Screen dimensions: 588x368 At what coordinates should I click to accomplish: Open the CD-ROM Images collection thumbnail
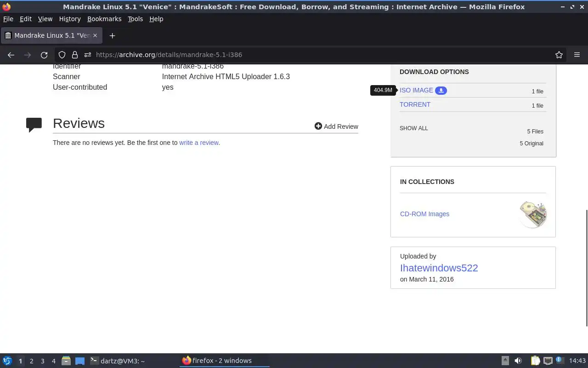click(x=533, y=214)
